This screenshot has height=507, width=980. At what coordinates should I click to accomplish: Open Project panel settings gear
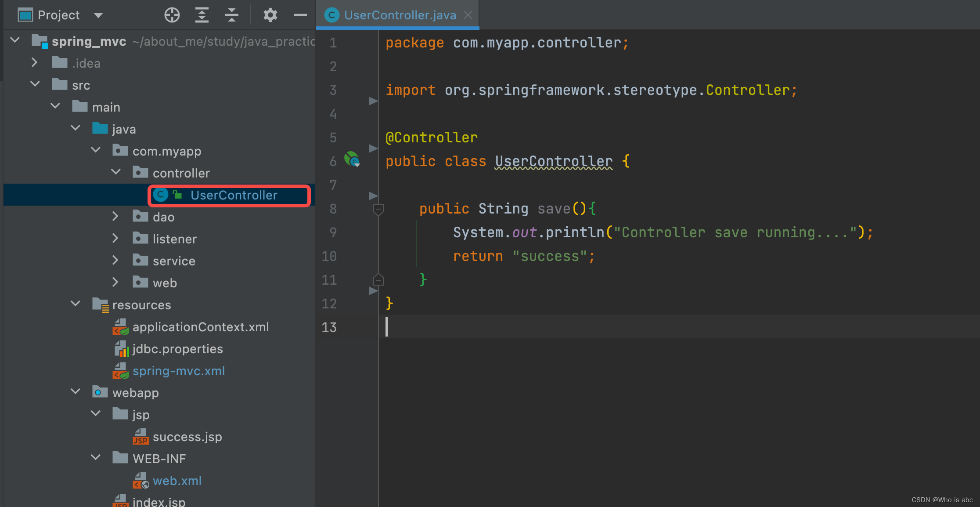pos(270,15)
